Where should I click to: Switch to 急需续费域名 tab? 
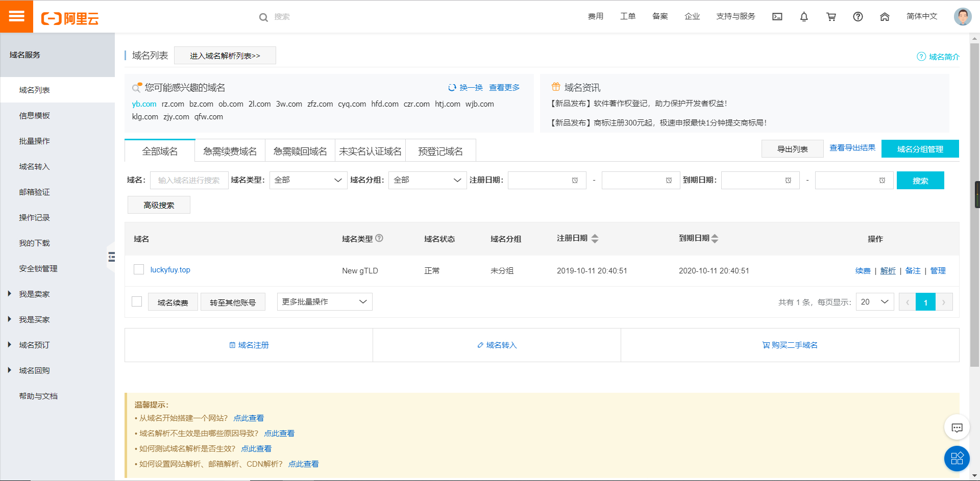(x=230, y=151)
